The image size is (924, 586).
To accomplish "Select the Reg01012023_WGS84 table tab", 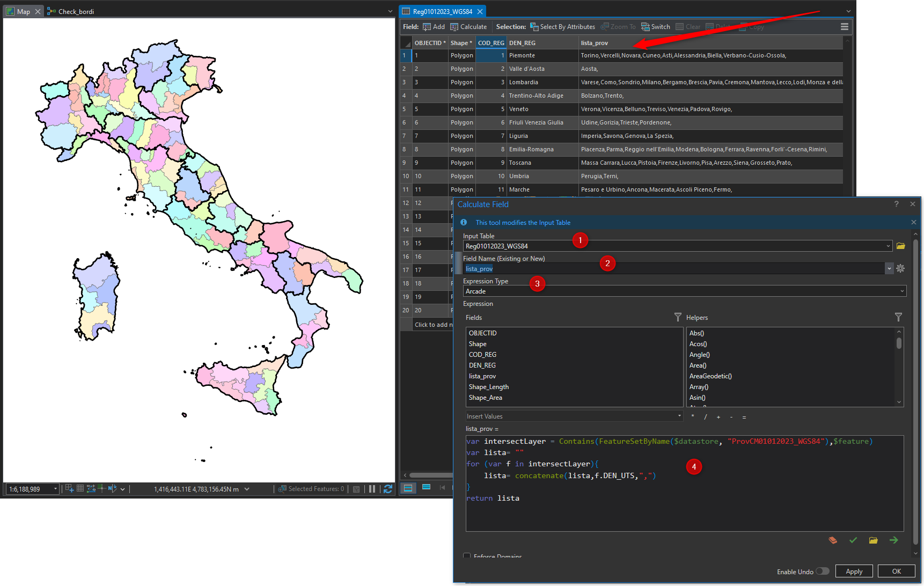I will click(x=443, y=11).
